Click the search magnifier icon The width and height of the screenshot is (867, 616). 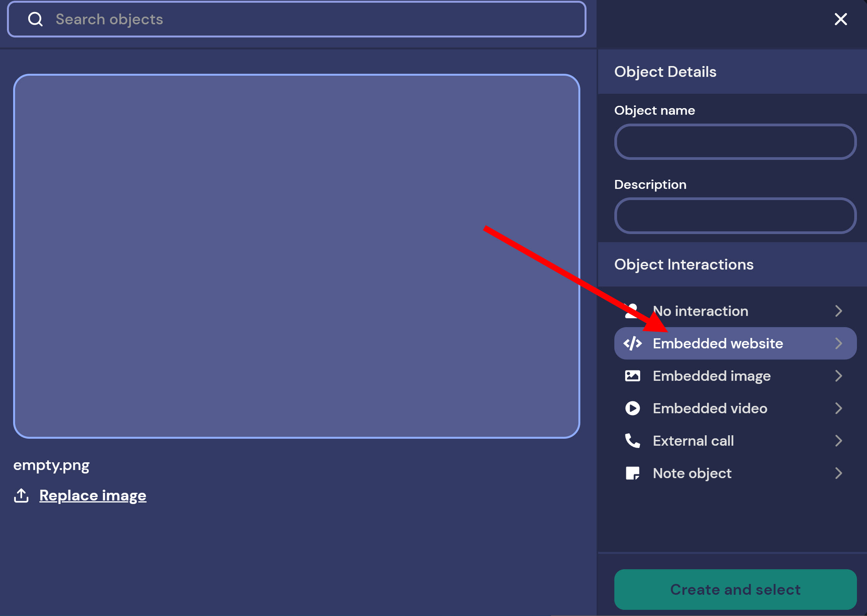point(35,19)
